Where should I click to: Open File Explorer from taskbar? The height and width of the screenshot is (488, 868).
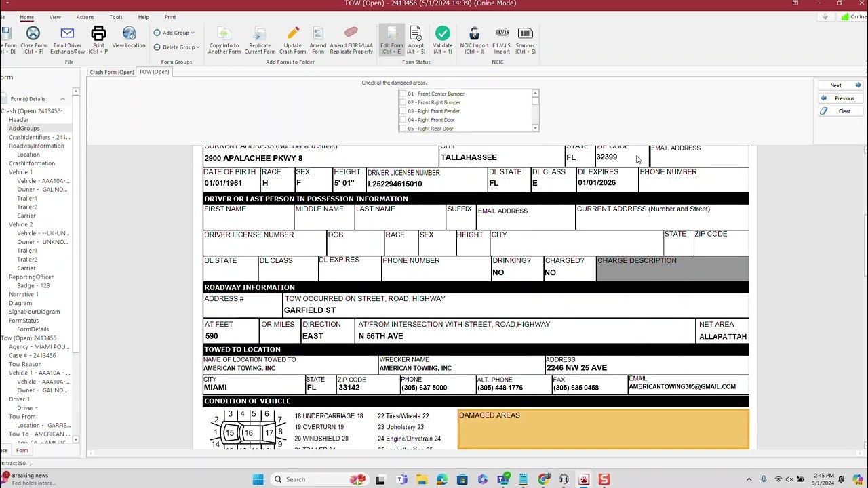[x=421, y=480]
